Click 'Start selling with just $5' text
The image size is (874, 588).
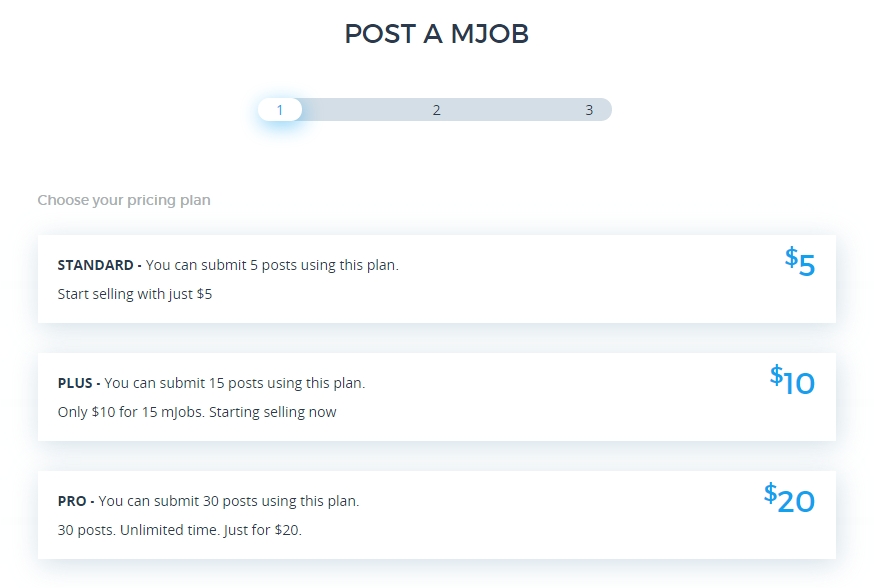tap(135, 294)
